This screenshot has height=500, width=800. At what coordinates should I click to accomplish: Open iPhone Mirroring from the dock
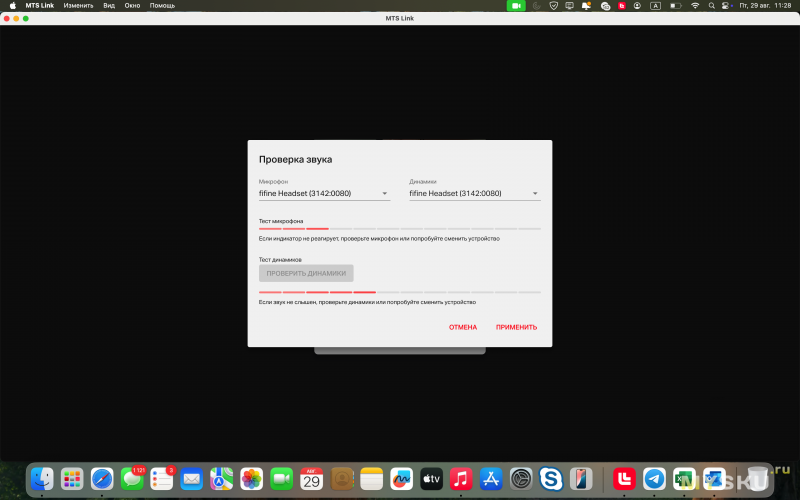581,479
